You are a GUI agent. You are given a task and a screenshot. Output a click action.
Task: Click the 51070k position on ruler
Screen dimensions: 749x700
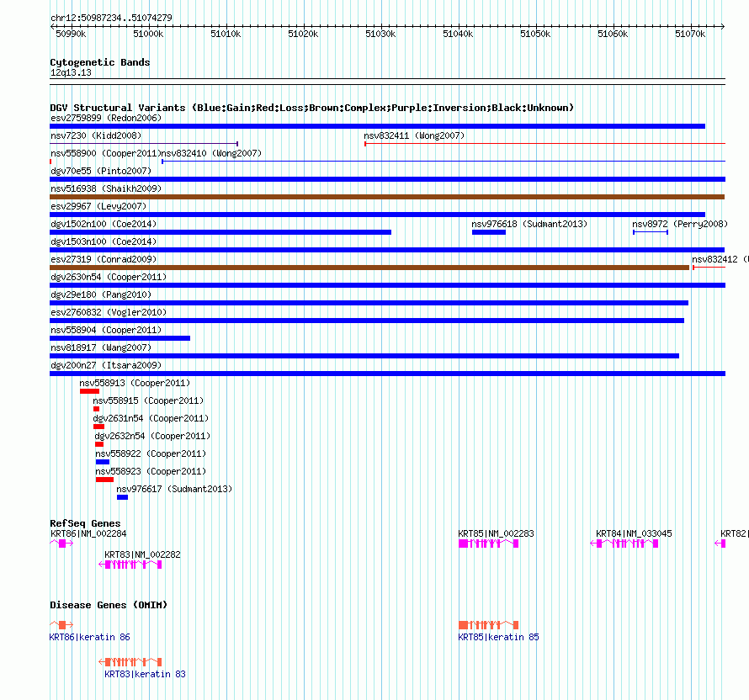point(690,34)
